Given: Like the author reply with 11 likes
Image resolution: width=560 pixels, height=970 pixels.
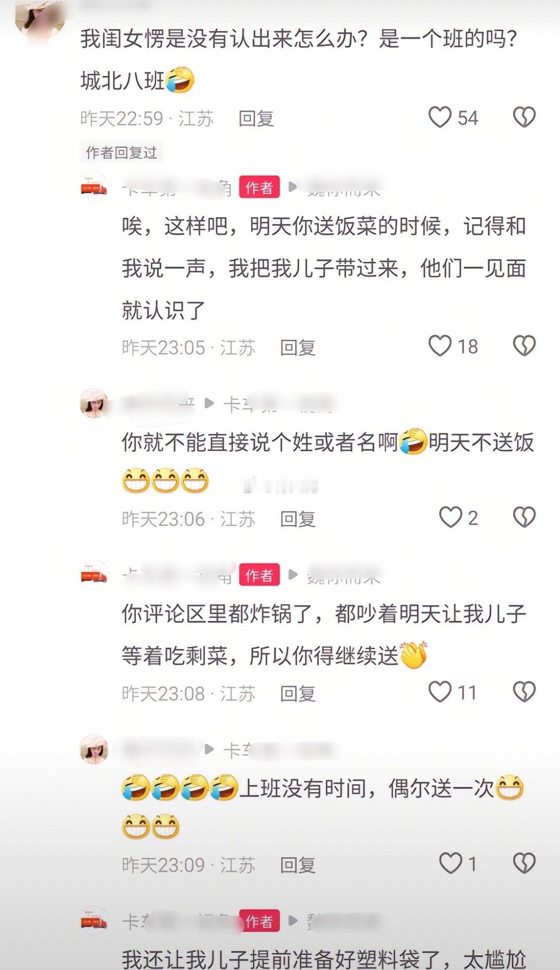Looking at the screenshot, I should tap(439, 692).
